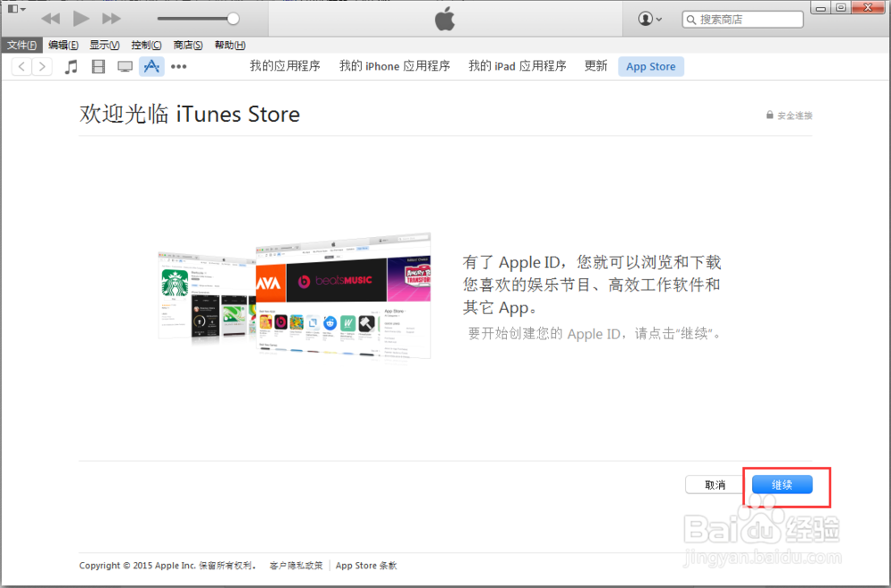Switch to the Movies film icon
Viewport: 891px width, 588px height.
(98, 67)
